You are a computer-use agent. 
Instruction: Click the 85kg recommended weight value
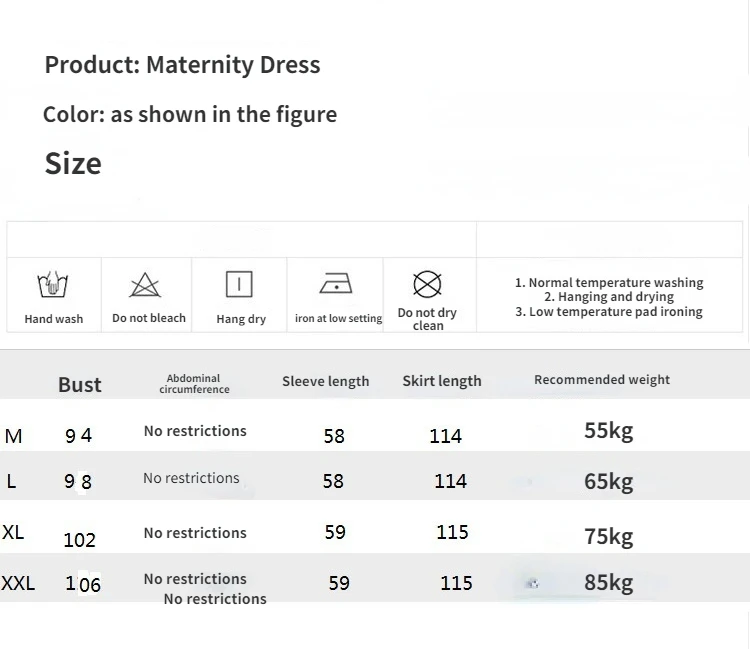tap(608, 582)
